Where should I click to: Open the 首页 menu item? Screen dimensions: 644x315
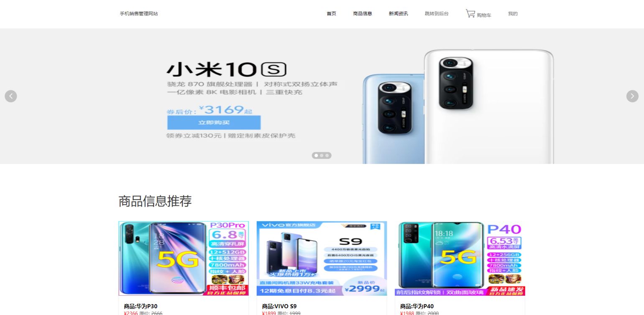pyautogui.click(x=331, y=14)
